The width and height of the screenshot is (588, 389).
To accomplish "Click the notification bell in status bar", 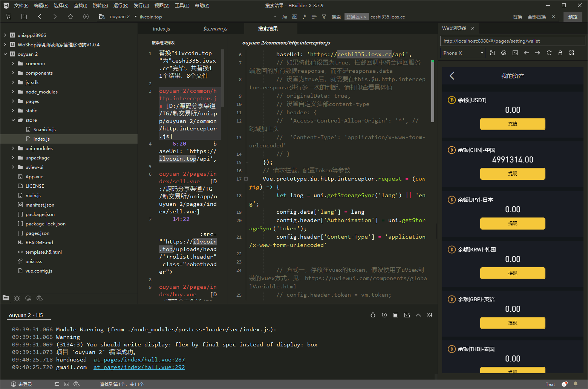I will [575, 384].
